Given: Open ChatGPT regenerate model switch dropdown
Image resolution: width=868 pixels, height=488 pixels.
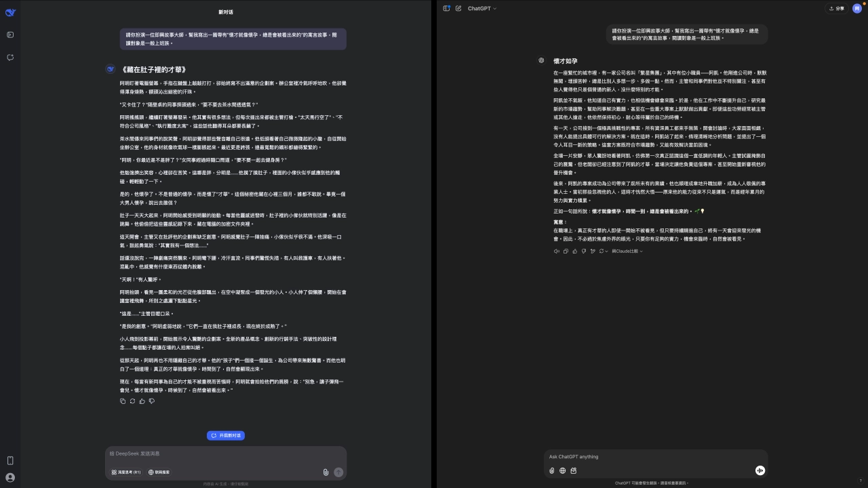Looking at the screenshot, I should [x=604, y=251].
